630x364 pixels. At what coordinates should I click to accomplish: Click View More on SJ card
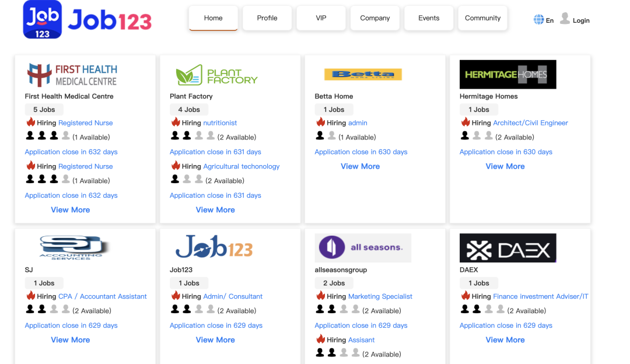click(71, 340)
